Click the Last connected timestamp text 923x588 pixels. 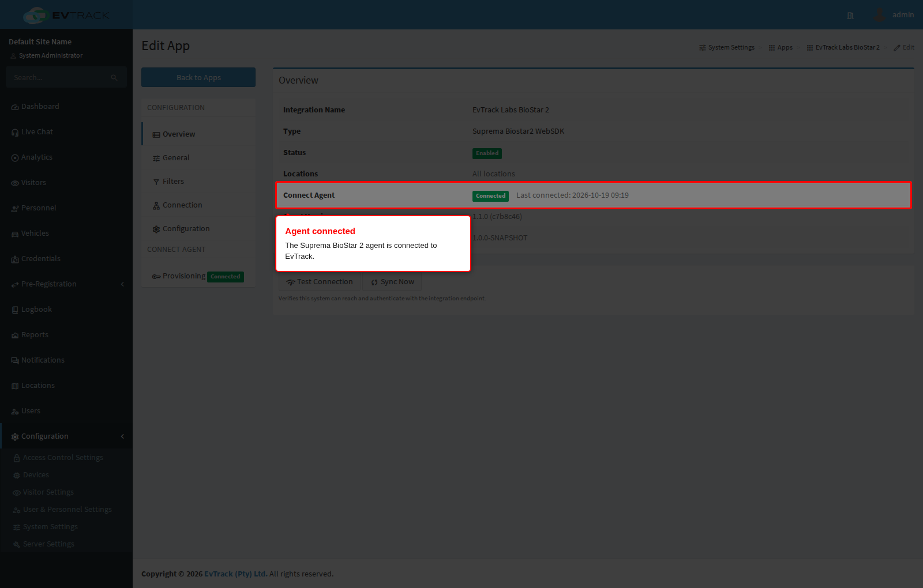click(572, 195)
